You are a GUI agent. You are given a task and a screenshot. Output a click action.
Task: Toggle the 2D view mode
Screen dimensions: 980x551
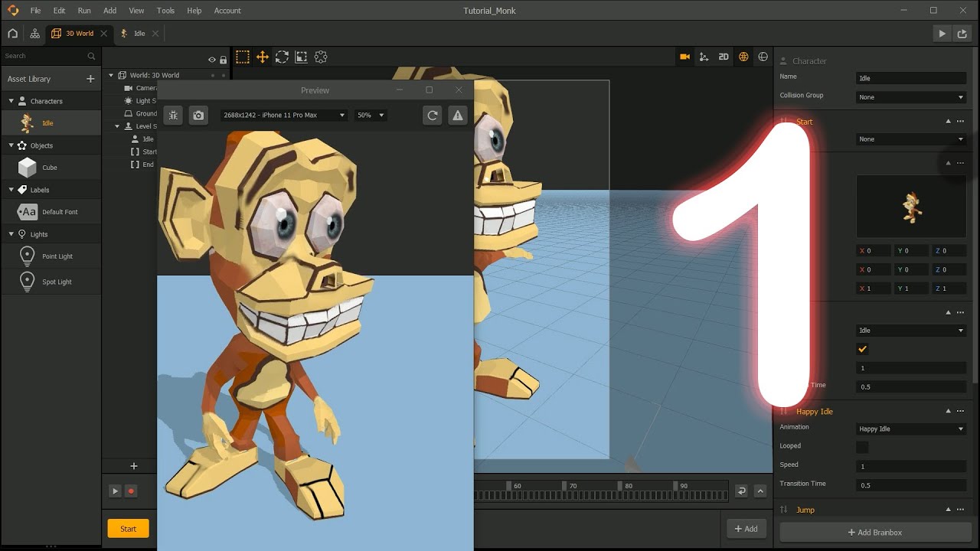724,57
